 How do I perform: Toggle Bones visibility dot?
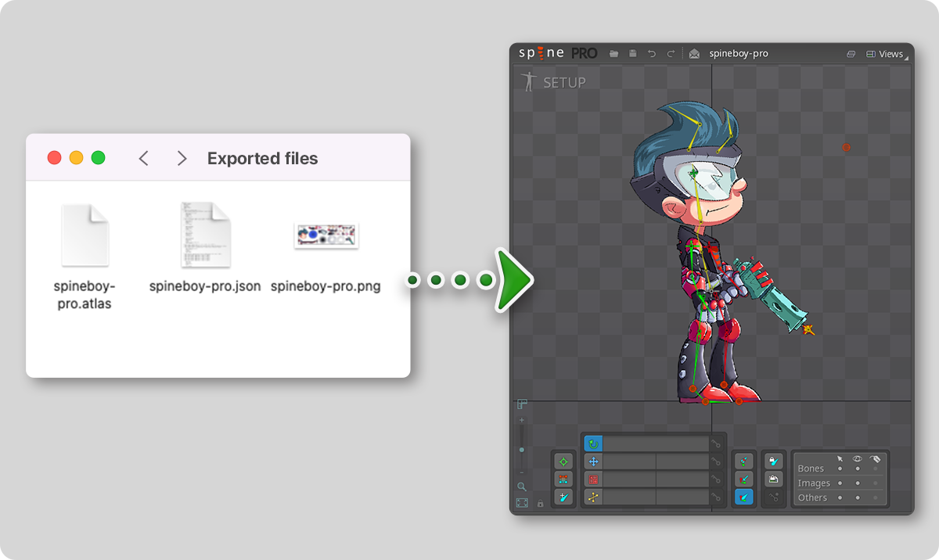pyautogui.click(x=858, y=468)
